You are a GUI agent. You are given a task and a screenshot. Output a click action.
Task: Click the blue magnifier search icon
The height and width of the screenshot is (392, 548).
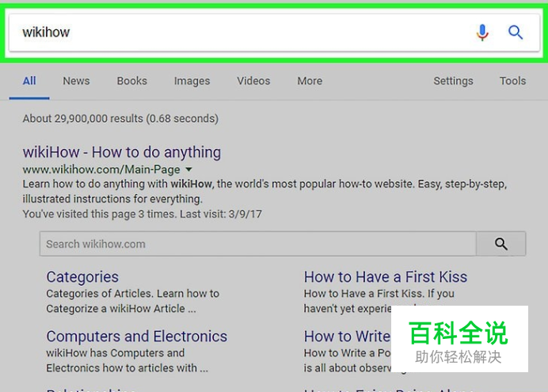coord(516,32)
